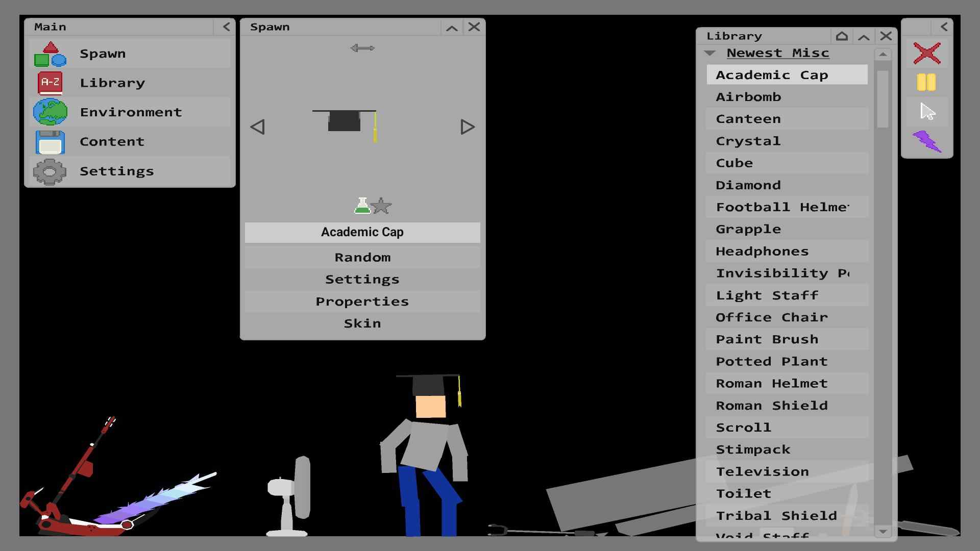Click the purple lightning bolt icon
The height and width of the screenshot is (551, 980).
tap(926, 141)
